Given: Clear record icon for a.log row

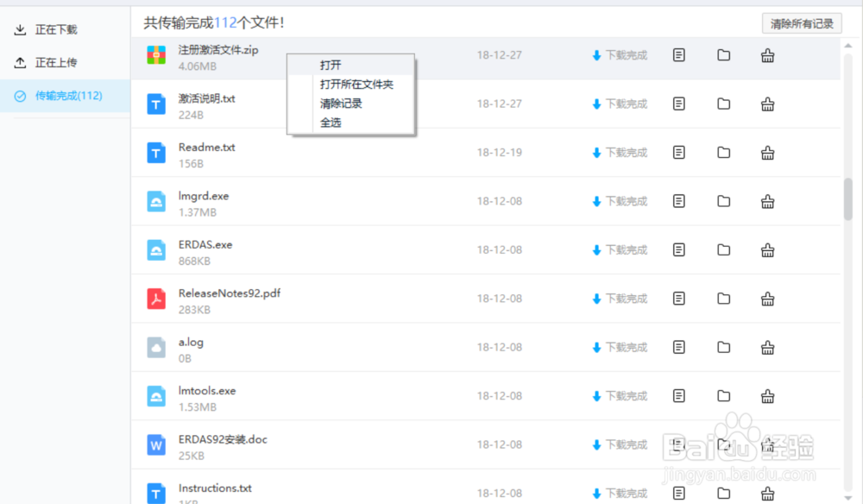Looking at the screenshot, I should (767, 348).
